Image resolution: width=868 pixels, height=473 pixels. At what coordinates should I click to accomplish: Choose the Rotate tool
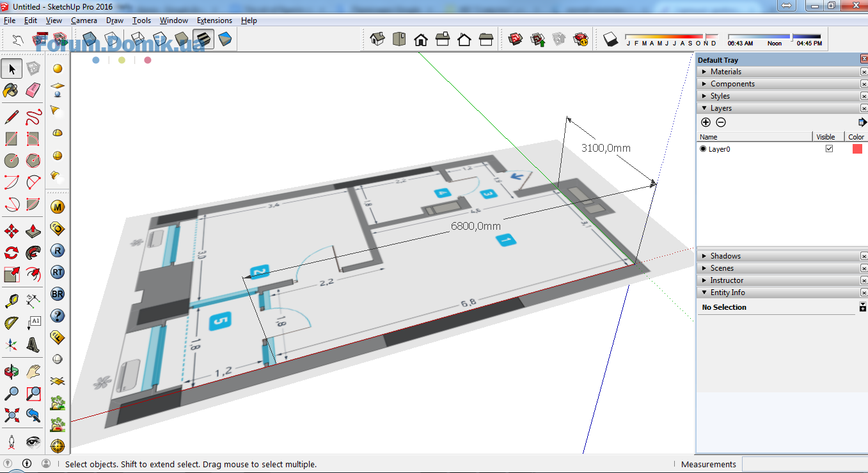pyautogui.click(x=12, y=253)
